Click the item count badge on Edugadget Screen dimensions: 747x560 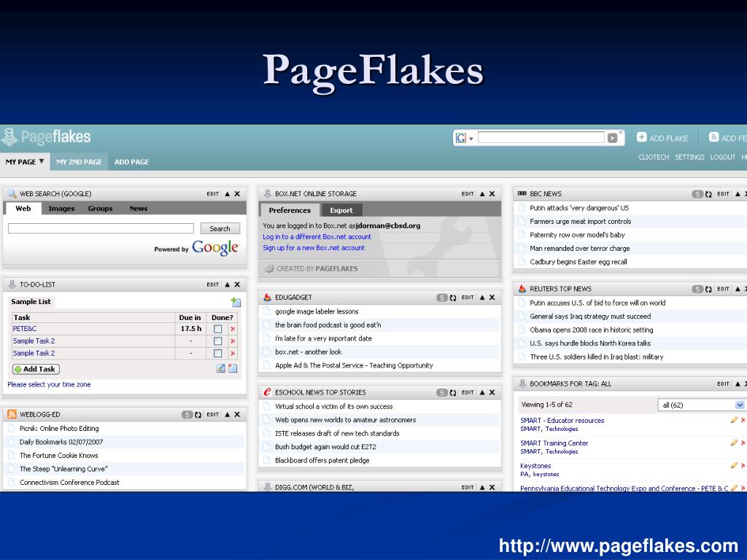442,297
